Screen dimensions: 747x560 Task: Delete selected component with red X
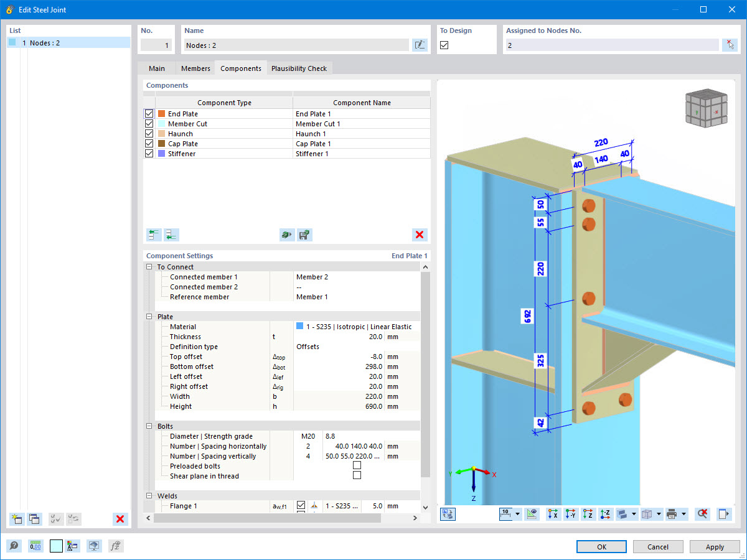(x=420, y=235)
